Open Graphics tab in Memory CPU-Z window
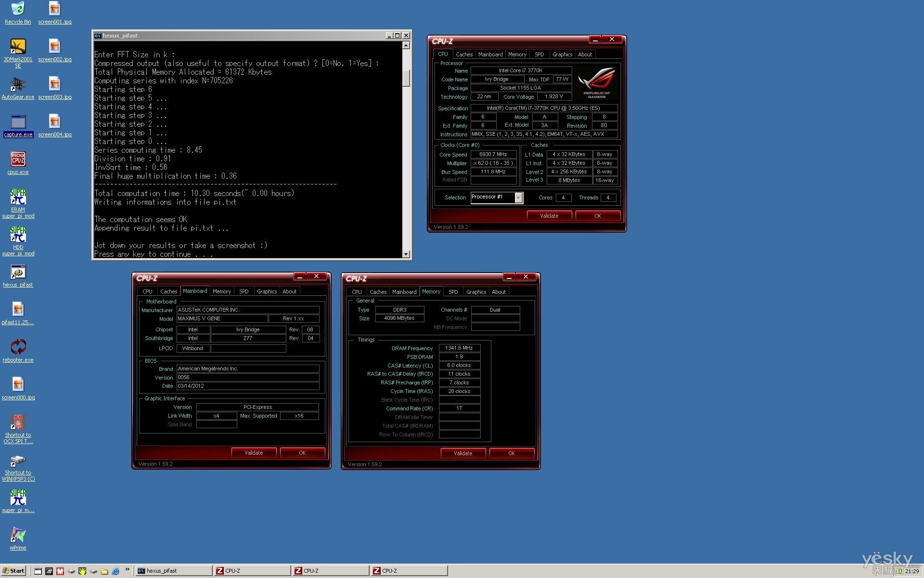This screenshot has width=924, height=578. [476, 292]
